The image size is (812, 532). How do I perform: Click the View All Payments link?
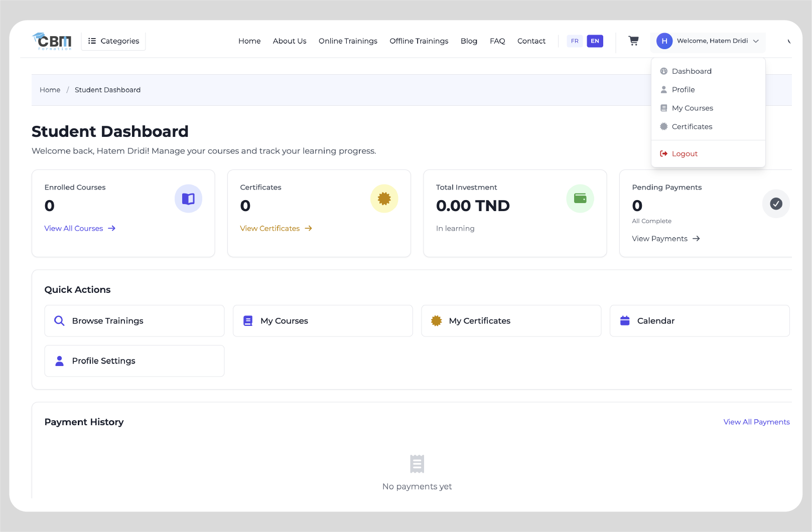pos(756,422)
